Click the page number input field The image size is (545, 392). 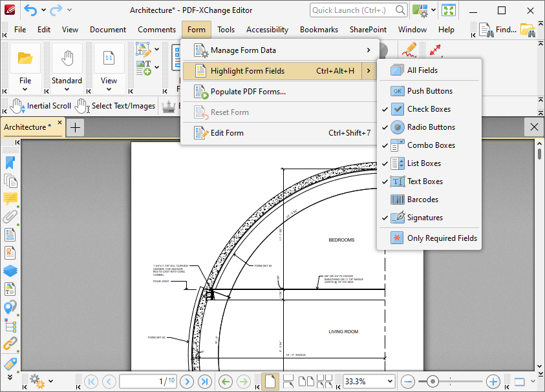147,382
